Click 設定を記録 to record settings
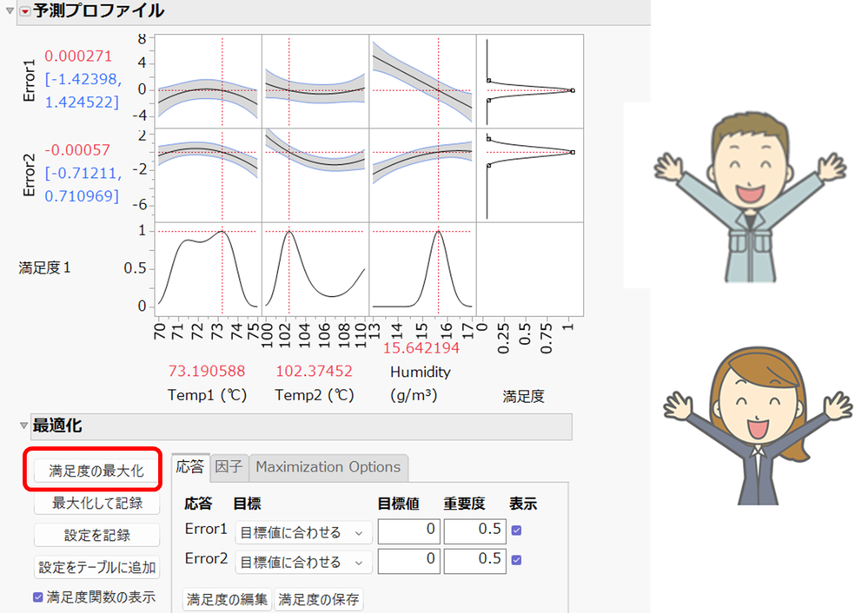 [x=96, y=535]
